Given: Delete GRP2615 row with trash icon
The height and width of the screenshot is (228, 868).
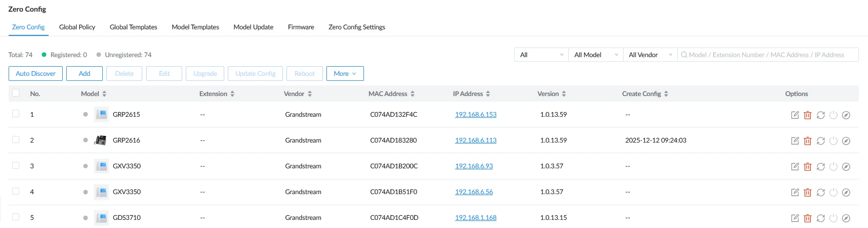Looking at the screenshot, I should point(808,115).
